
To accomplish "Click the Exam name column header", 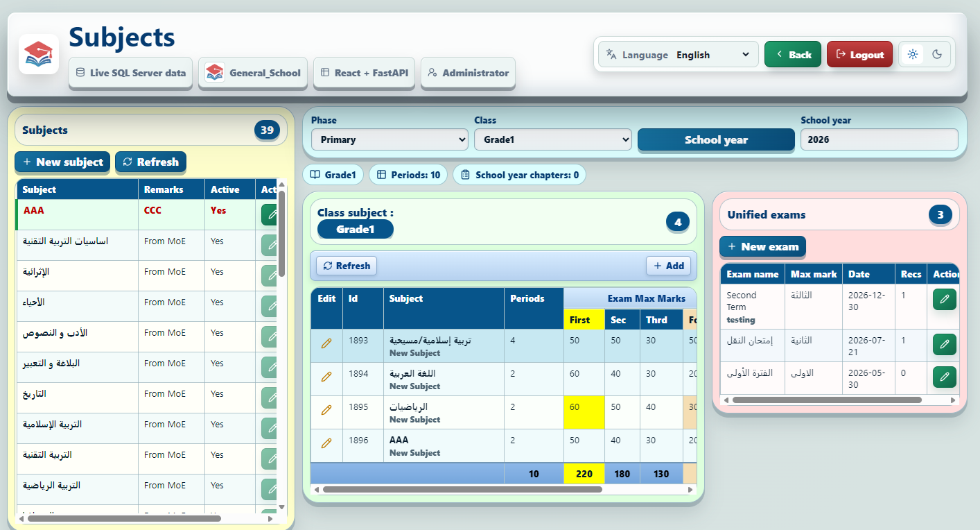I will (753, 274).
